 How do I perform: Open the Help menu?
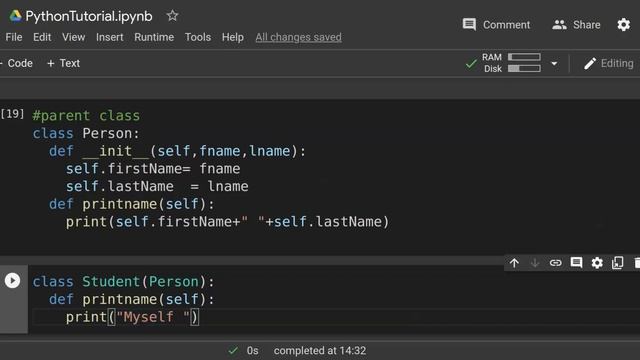point(233,37)
